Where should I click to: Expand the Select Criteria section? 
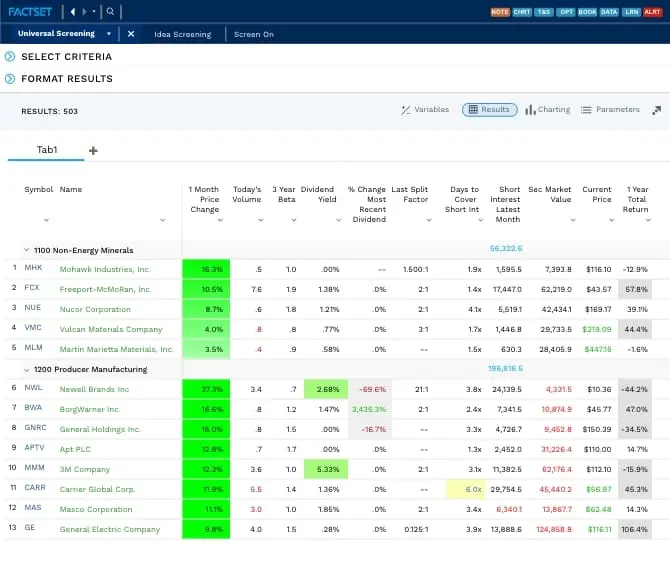(x=10, y=56)
